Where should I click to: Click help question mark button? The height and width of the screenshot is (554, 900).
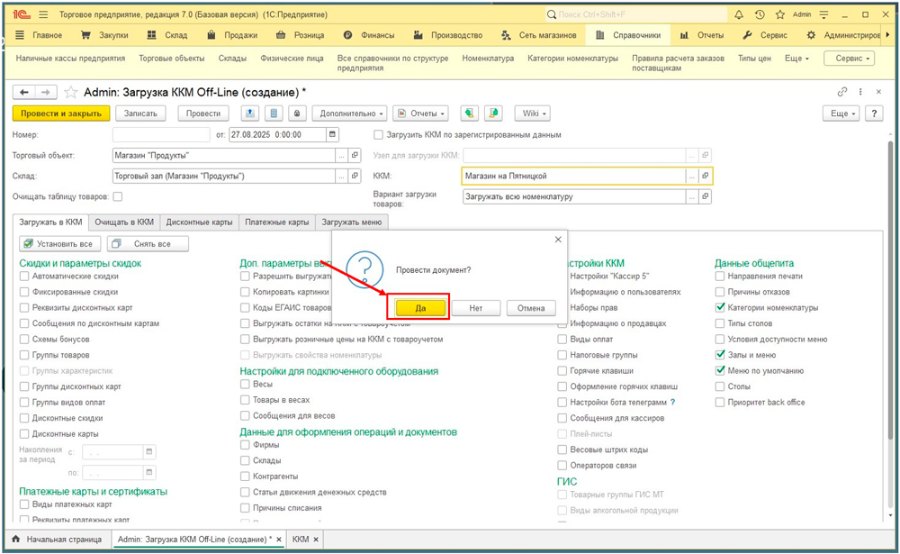coord(874,114)
